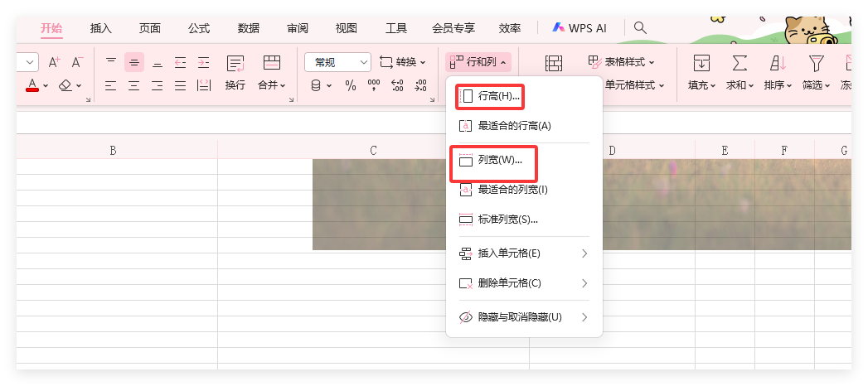The image size is (868, 386).
Task: Select column E header
Action: pyautogui.click(x=725, y=150)
